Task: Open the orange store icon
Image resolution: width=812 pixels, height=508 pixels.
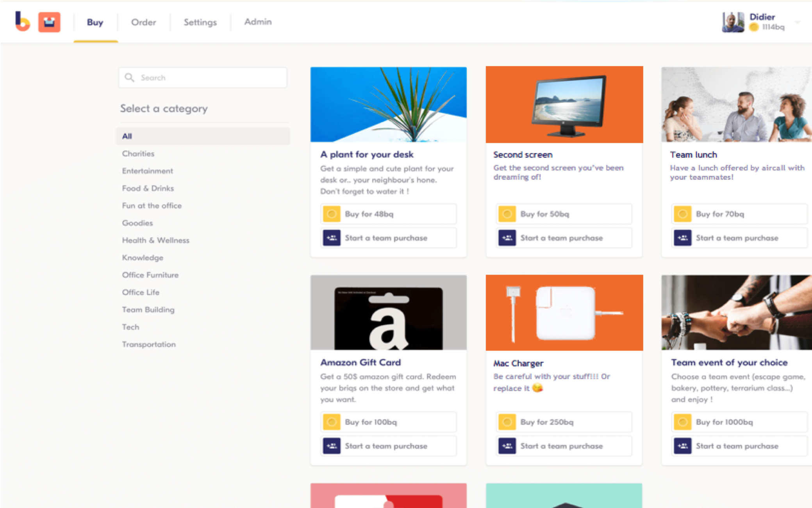Action: coord(49,22)
